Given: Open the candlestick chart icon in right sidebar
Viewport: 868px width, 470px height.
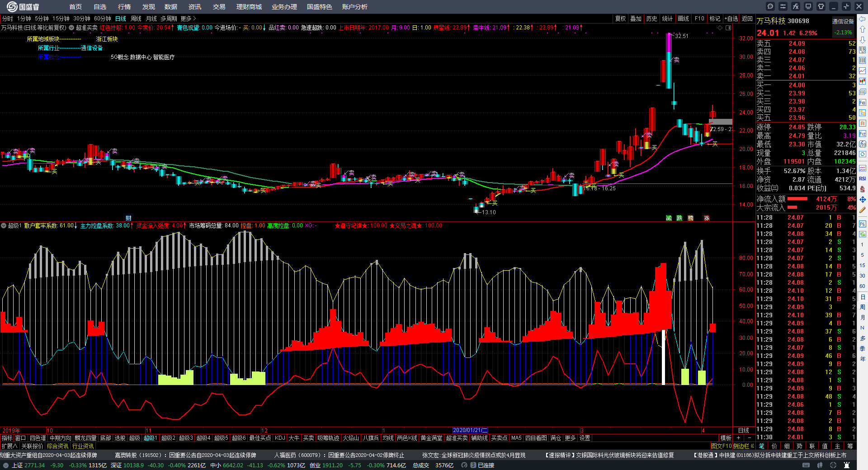Looking at the screenshot, I should 863,81.
